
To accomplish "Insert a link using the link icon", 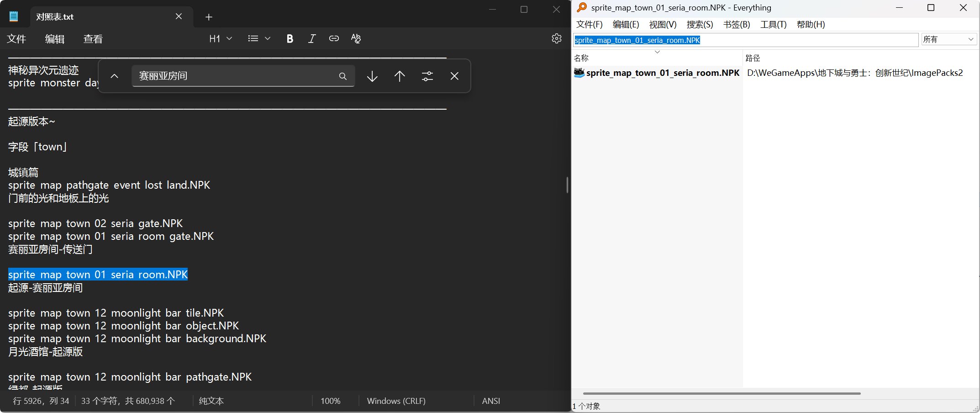I will [x=334, y=39].
